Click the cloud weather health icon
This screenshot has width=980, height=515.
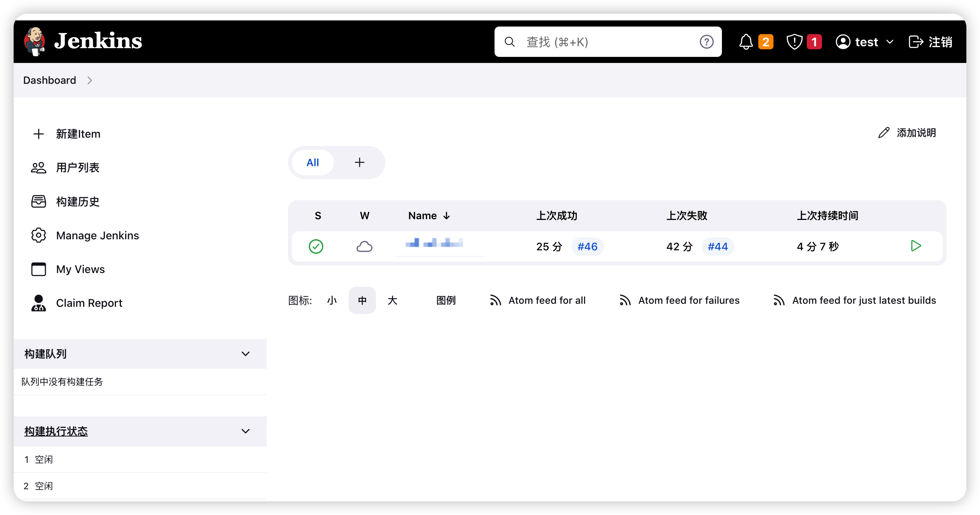(364, 247)
